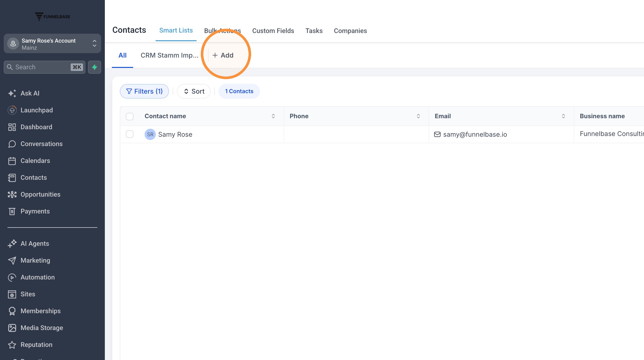Sort by Email column arrows
This screenshot has width=644, height=360.
(x=563, y=116)
